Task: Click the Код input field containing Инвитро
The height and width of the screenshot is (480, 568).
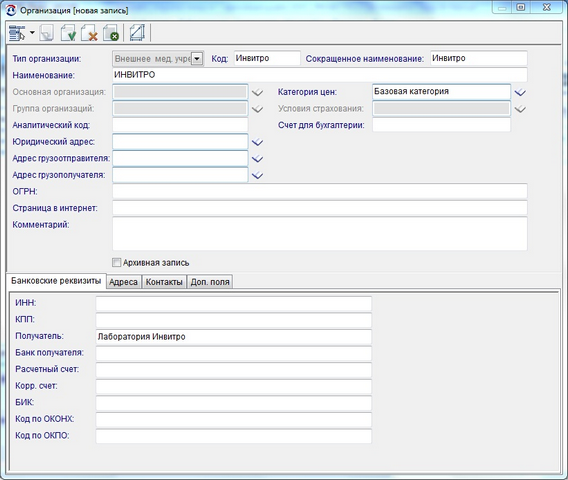Action: [x=267, y=58]
